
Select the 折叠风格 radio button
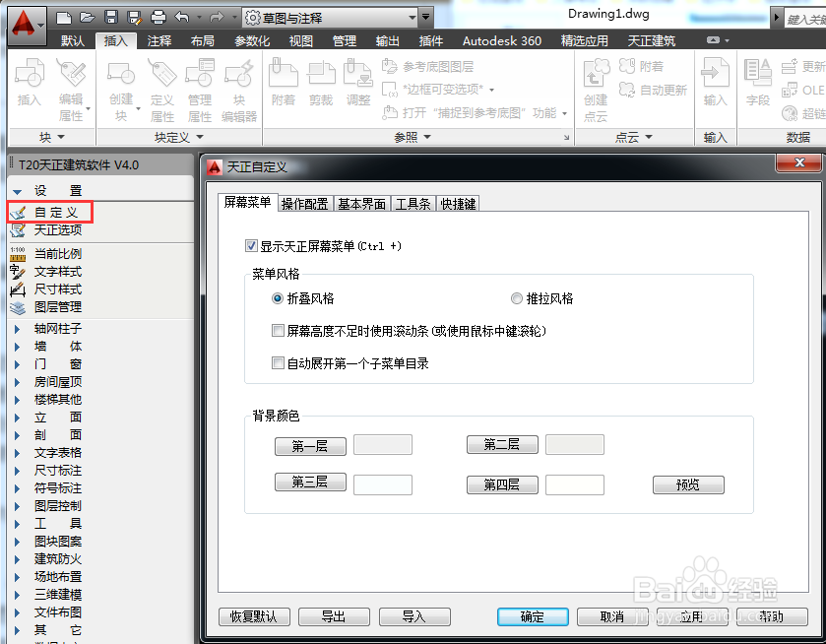(277, 298)
